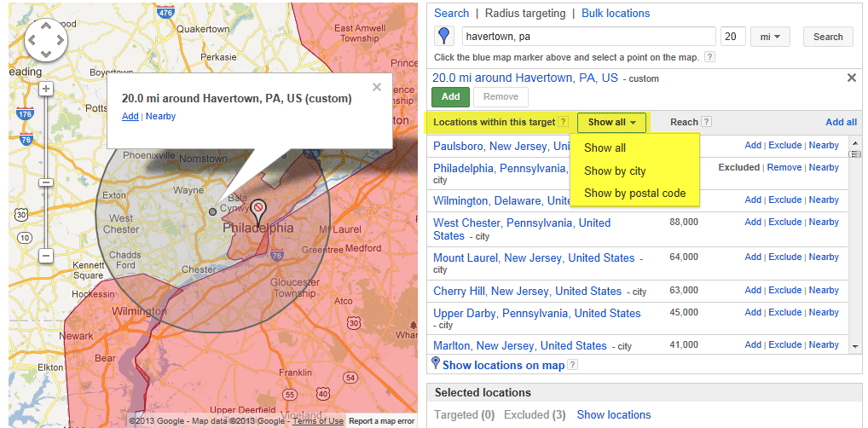Click the gray radius center dot on map

point(212,211)
